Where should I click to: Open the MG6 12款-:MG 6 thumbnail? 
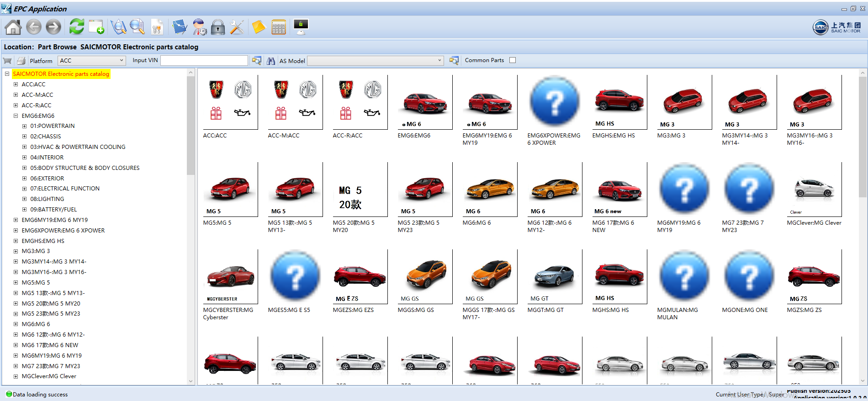click(555, 189)
